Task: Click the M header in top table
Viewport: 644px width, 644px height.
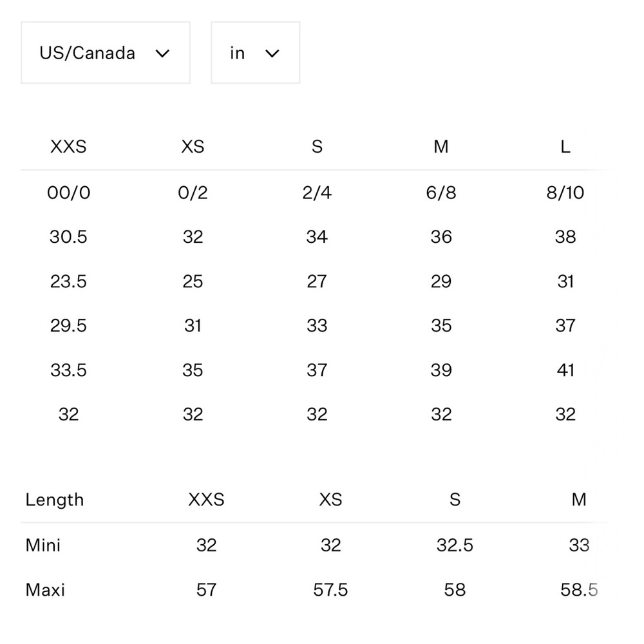Action: click(x=441, y=147)
